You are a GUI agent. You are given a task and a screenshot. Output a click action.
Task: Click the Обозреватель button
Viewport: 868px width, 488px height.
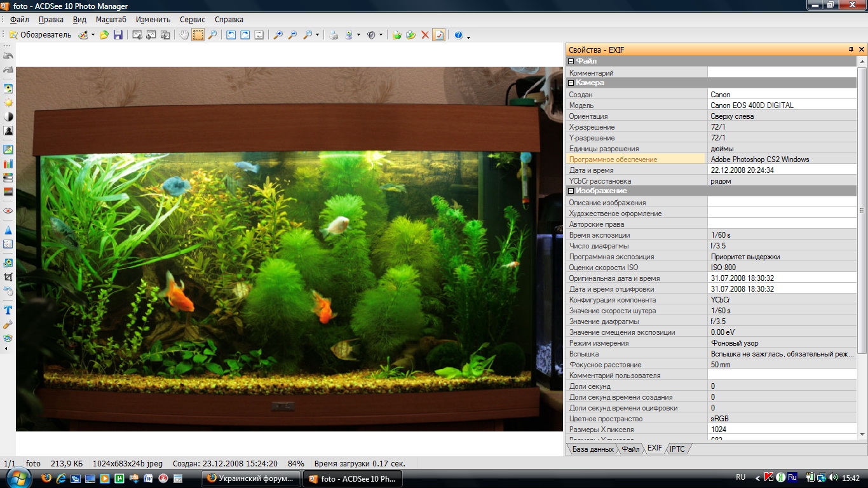tap(39, 35)
